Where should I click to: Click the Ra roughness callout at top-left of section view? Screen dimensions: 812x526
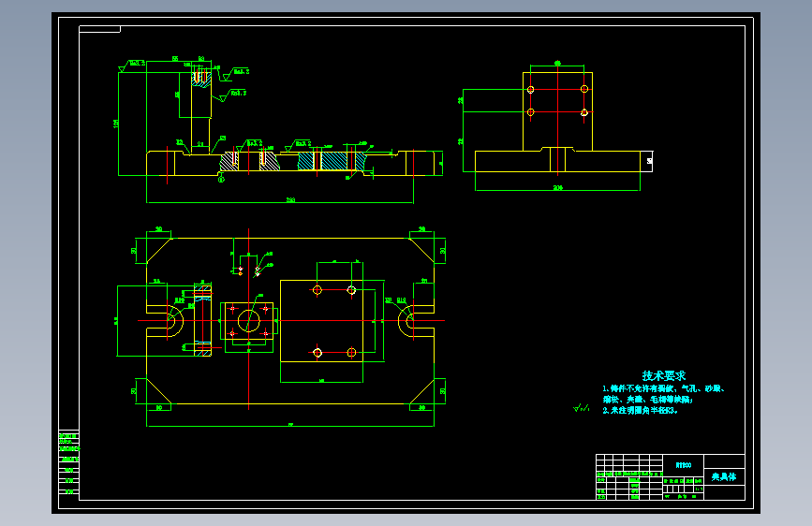[x=132, y=66]
